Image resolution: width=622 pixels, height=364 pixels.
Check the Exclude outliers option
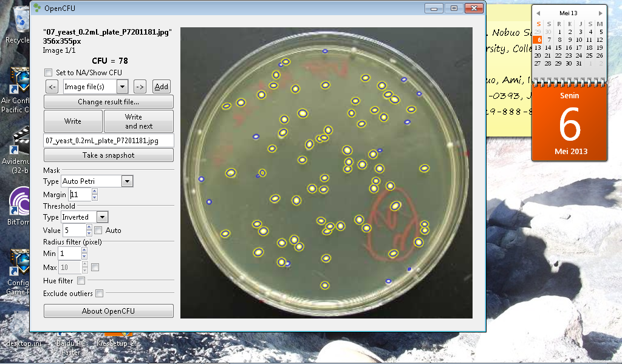pyautogui.click(x=100, y=294)
